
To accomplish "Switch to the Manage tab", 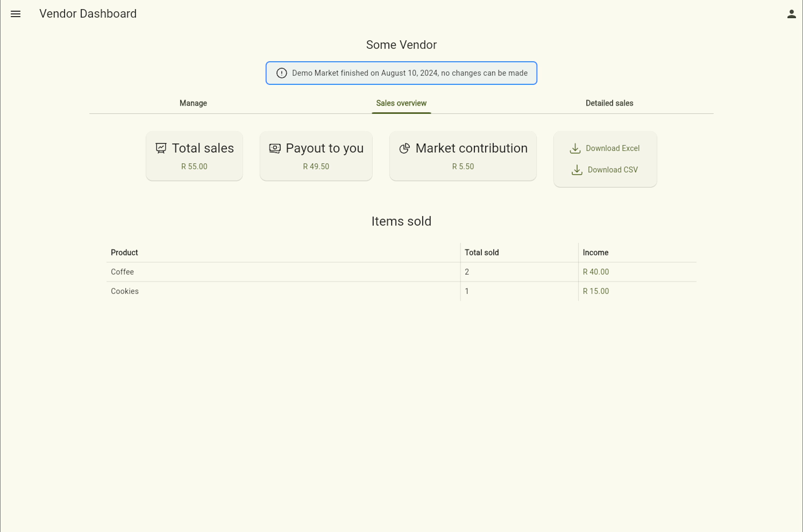I will click(x=193, y=103).
